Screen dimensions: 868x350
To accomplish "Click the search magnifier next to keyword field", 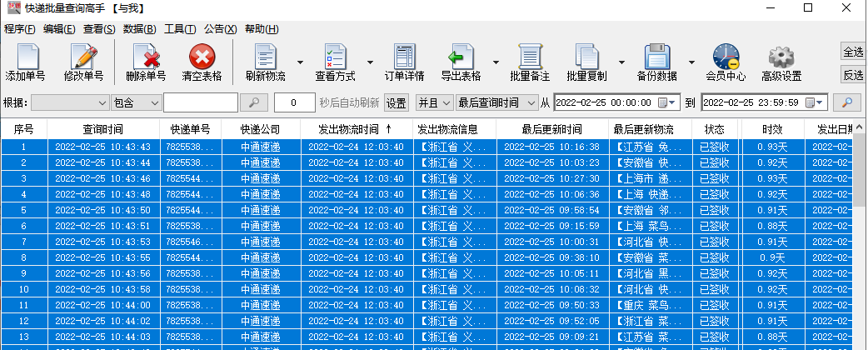I will [253, 102].
